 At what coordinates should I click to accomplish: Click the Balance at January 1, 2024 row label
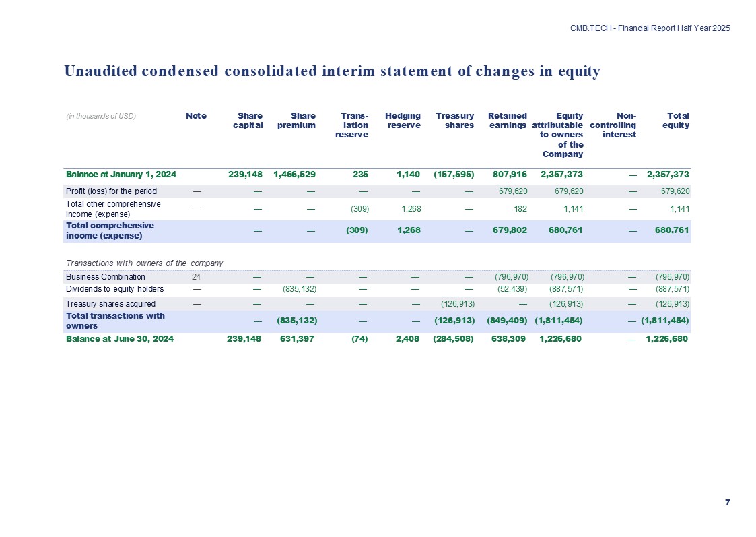pyautogui.click(x=121, y=174)
